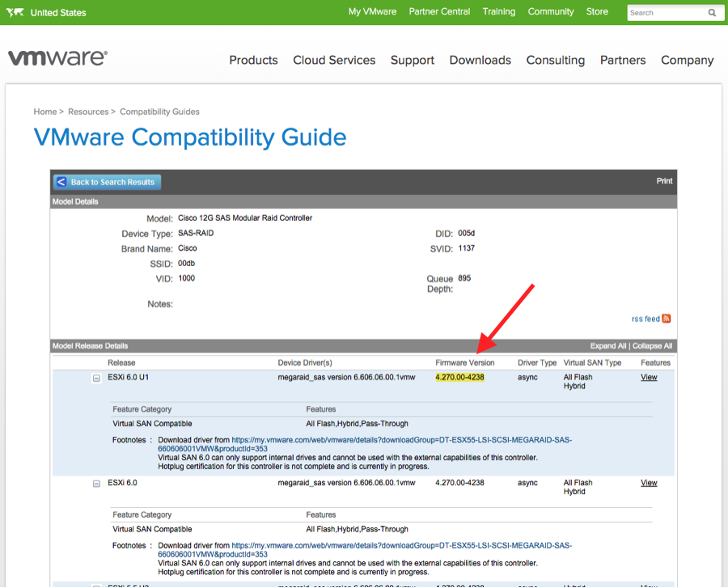Image resolution: width=728 pixels, height=588 pixels.
Task: Click the RSS feed orange icon
Action: pyautogui.click(x=667, y=319)
